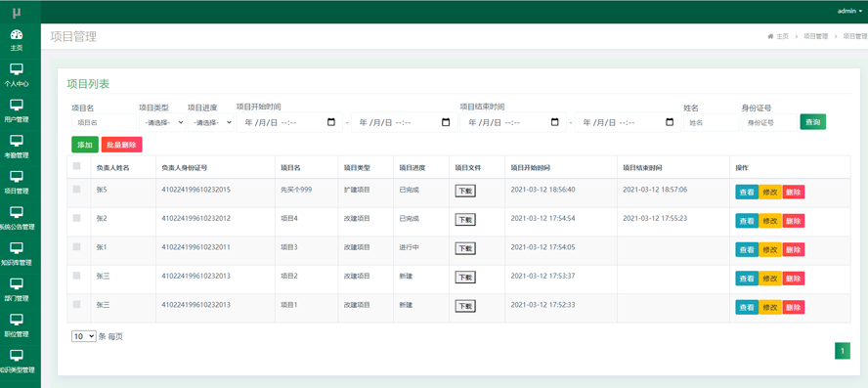Check the row checkbox for 张2
Viewport: 868px width, 388px height.
point(77,218)
